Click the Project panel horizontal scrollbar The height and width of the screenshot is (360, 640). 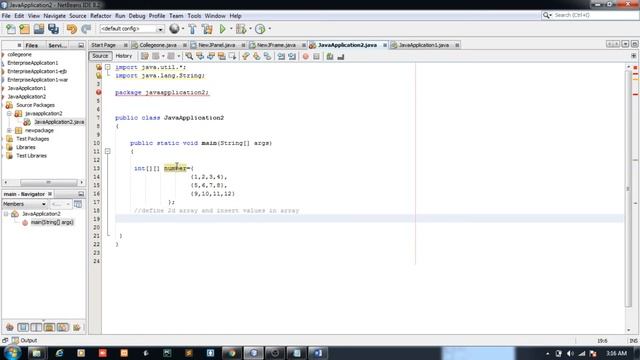pyautogui.click(x=48, y=182)
